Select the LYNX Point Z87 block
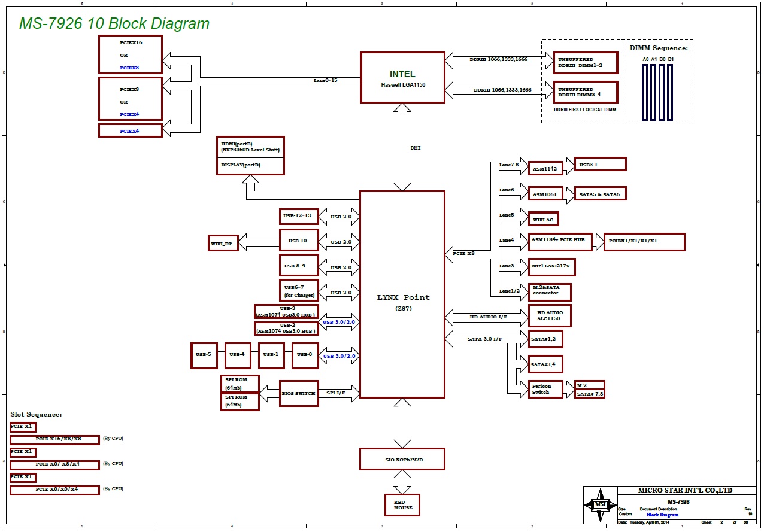The image size is (764, 532). click(402, 294)
